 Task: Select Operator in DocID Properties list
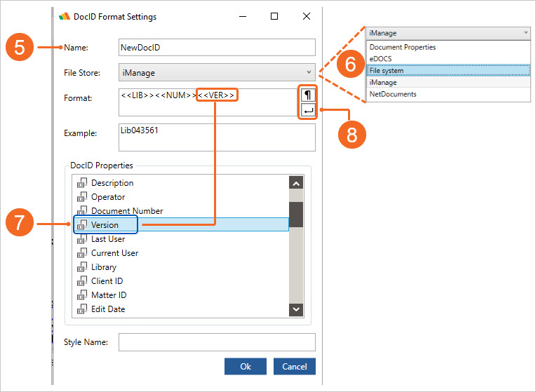point(180,197)
